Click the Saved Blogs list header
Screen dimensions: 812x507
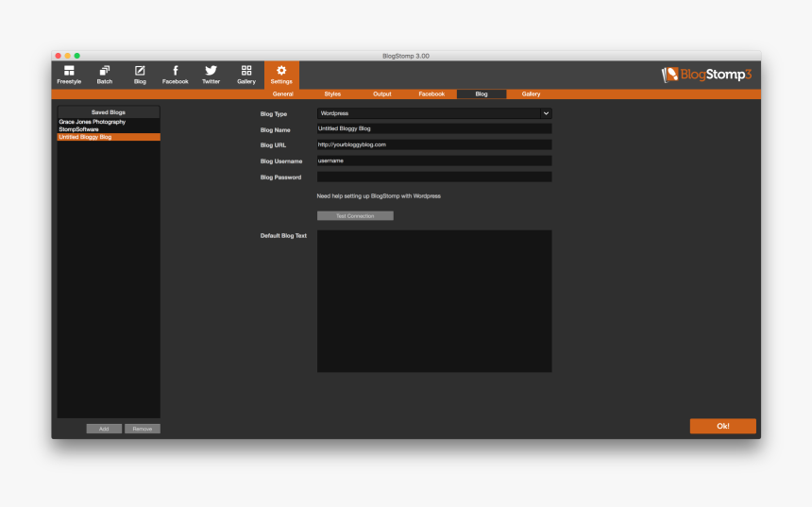point(109,111)
